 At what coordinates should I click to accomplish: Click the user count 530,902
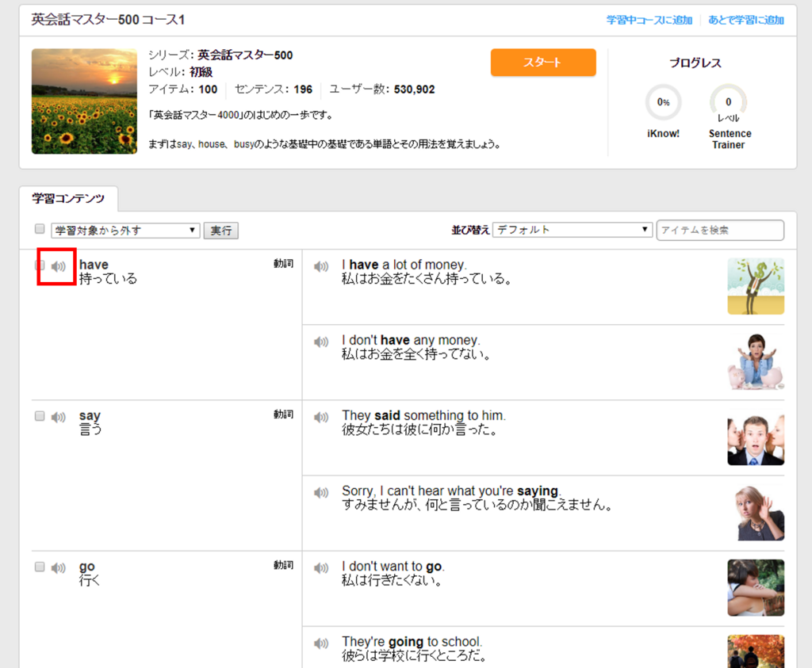pyautogui.click(x=414, y=90)
